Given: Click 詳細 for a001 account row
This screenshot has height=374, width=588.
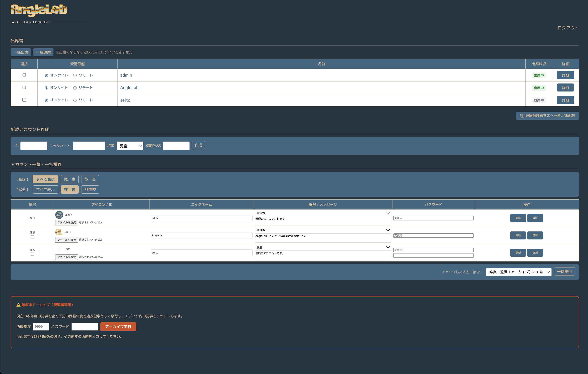Looking at the screenshot, I should pyautogui.click(x=535, y=235).
